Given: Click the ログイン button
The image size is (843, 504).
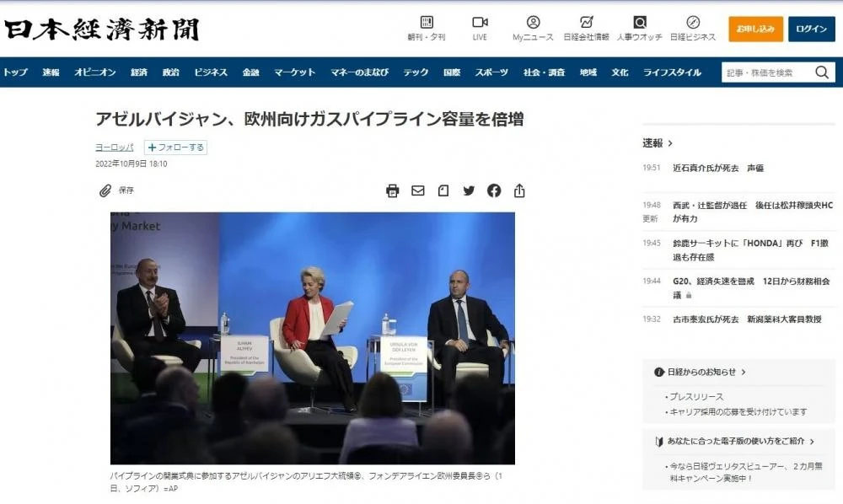Looking at the screenshot, I should (811, 29).
